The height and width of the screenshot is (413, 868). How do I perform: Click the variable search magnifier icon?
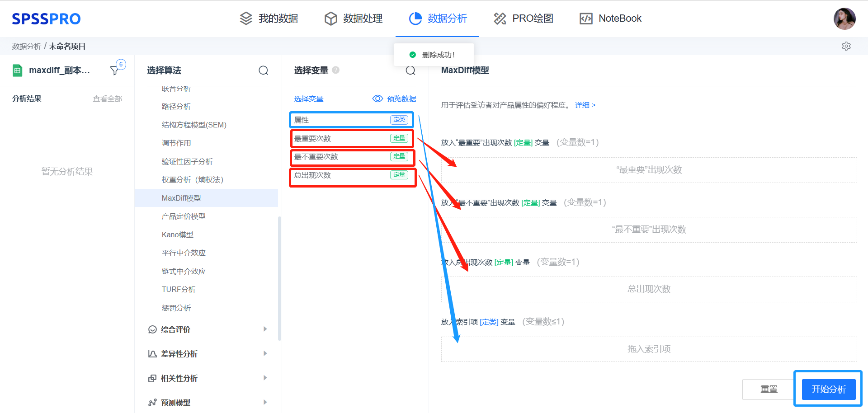coord(410,70)
